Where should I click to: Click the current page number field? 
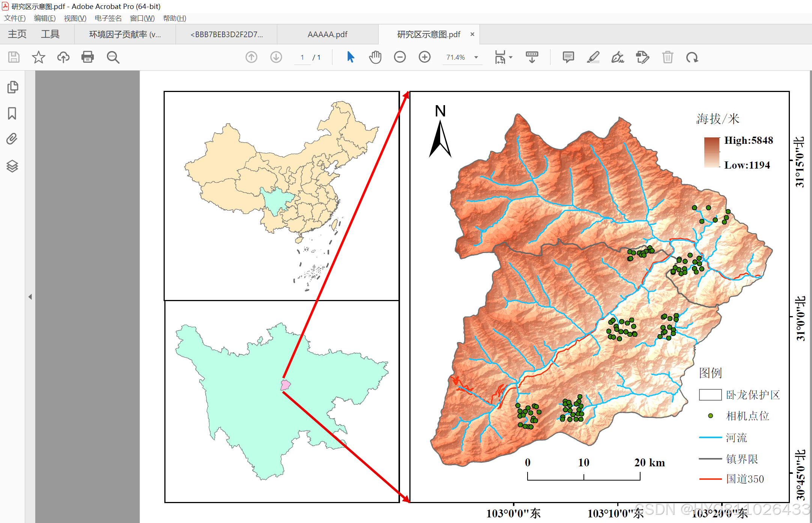click(x=302, y=57)
